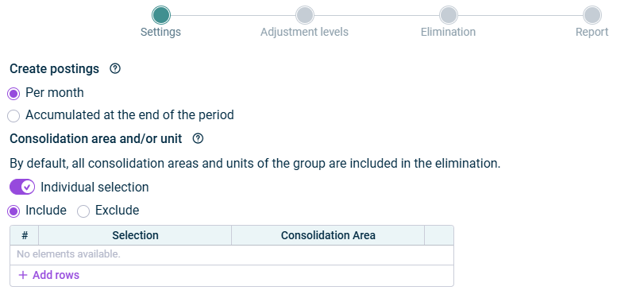
Task: Go to the Report step circle
Action: tap(592, 16)
